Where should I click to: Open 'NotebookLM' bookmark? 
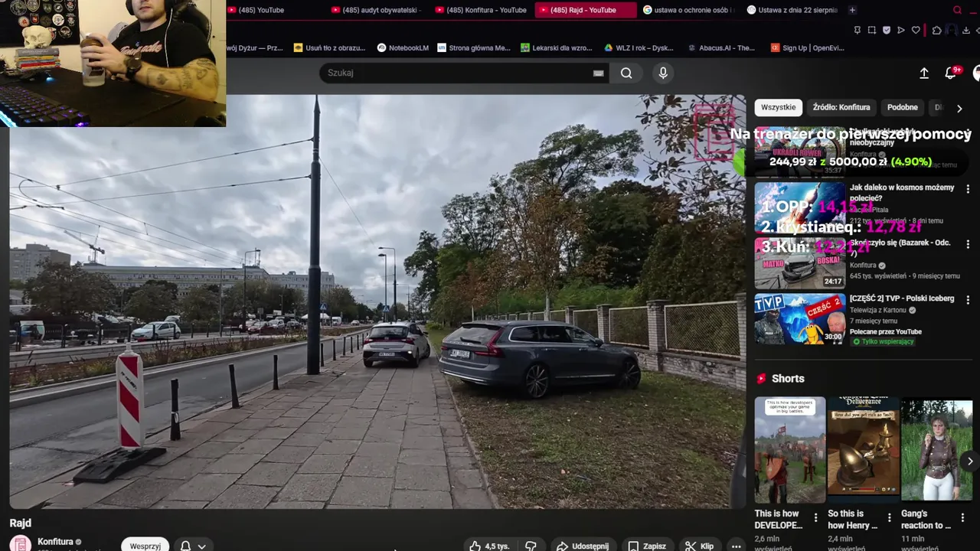[x=403, y=47]
